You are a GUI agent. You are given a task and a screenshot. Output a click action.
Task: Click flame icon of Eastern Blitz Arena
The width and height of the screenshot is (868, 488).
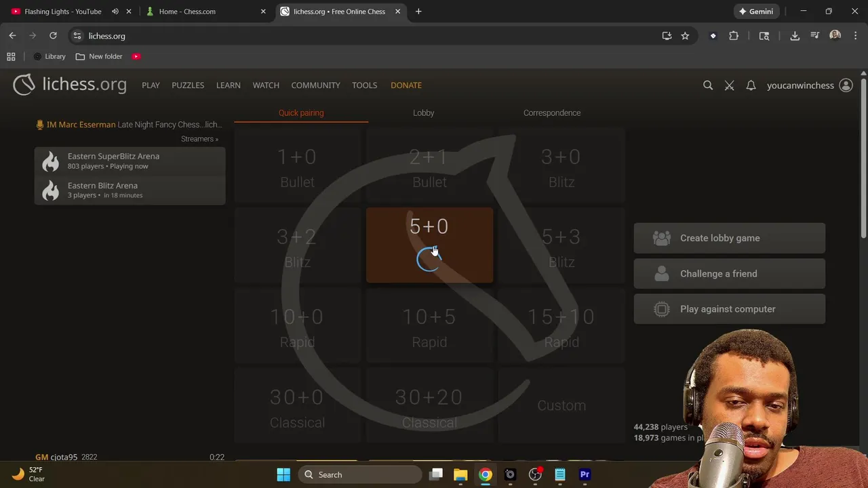51,190
